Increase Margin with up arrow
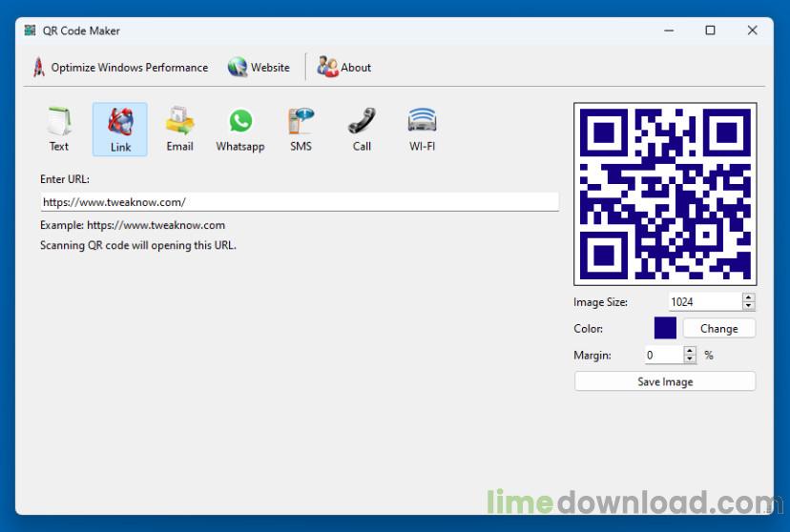 coord(690,351)
